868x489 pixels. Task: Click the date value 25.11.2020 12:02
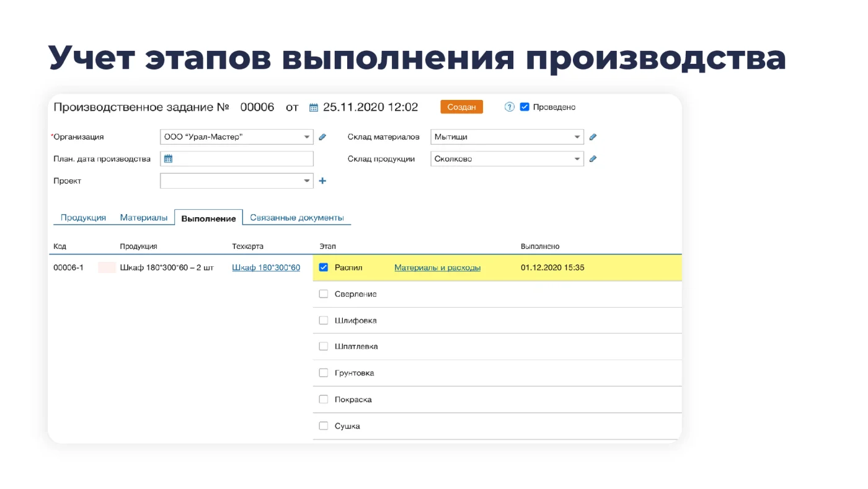370,107
